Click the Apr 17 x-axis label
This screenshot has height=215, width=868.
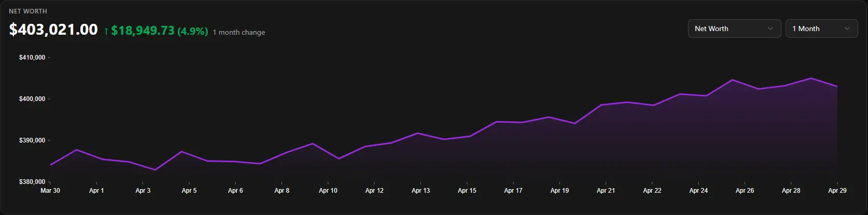[x=513, y=191]
